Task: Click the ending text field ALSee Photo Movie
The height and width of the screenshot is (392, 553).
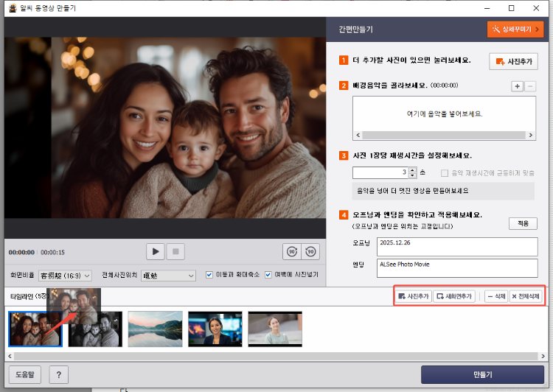Action: (457, 268)
